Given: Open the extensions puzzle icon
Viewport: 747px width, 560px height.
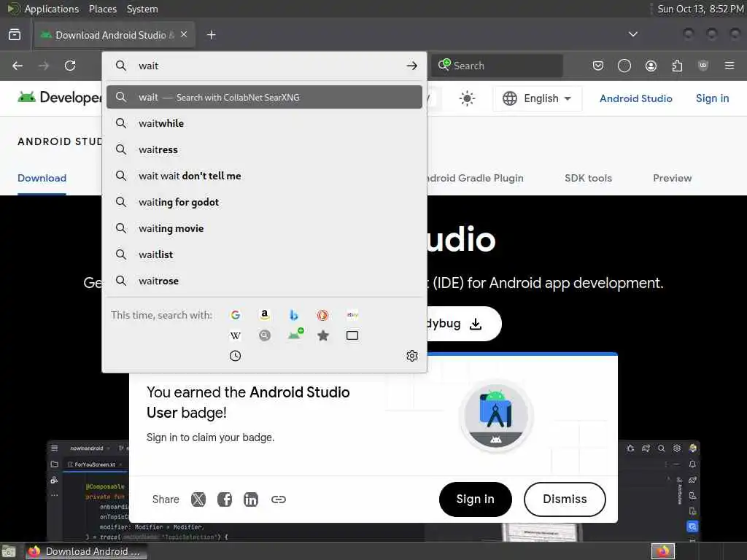Looking at the screenshot, I should coord(677,66).
